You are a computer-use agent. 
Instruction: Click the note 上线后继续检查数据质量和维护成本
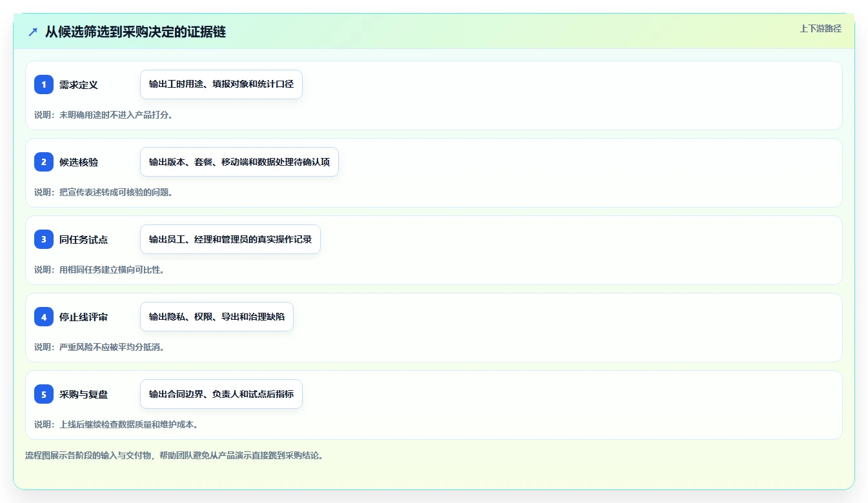coord(116,424)
